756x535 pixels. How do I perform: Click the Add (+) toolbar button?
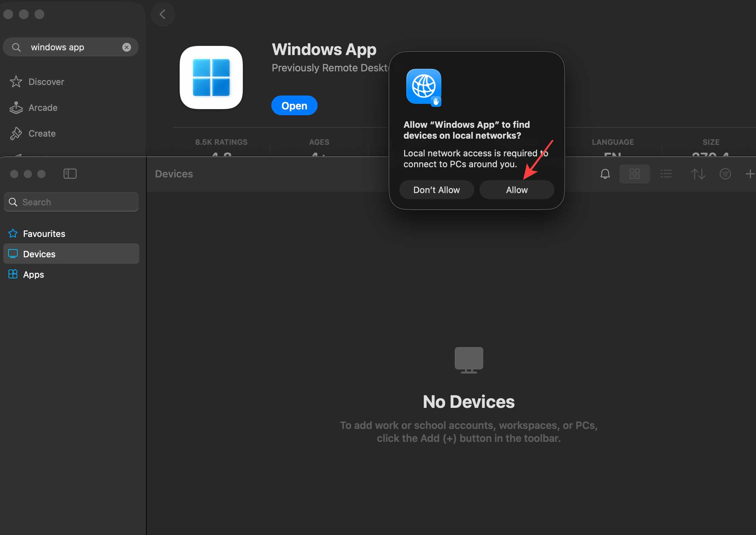pyautogui.click(x=750, y=174)
